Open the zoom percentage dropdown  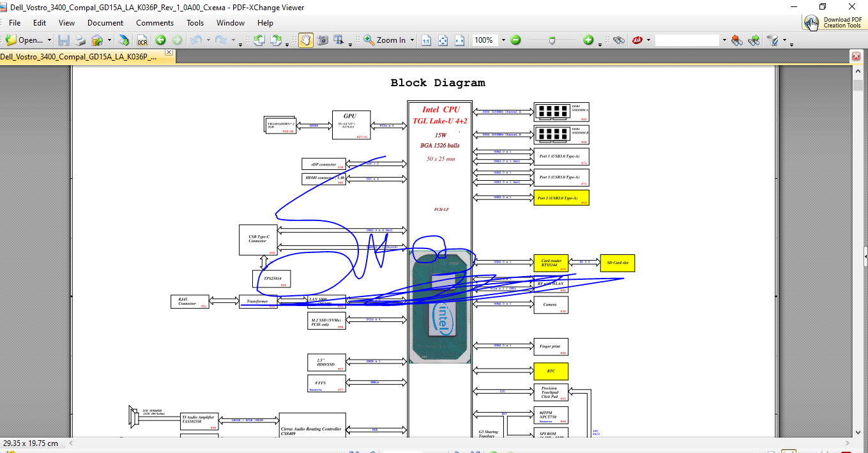coord(503,40)
